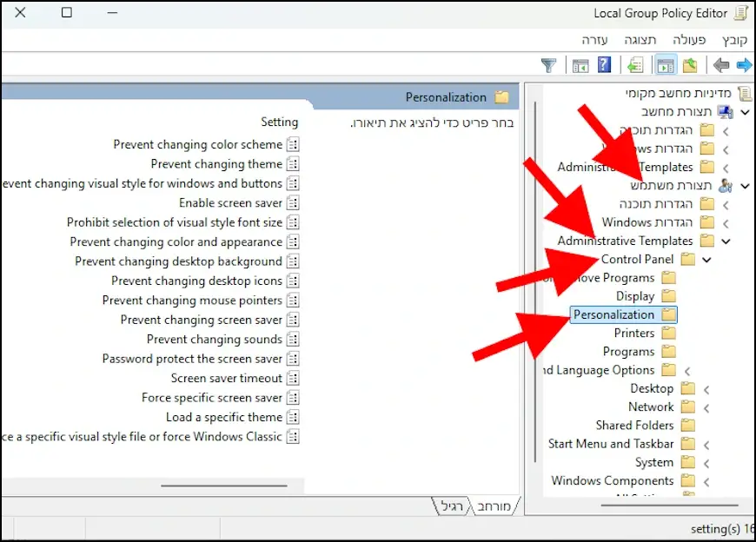
Task: Expand the Windows Components tree node
Action: 706,482
